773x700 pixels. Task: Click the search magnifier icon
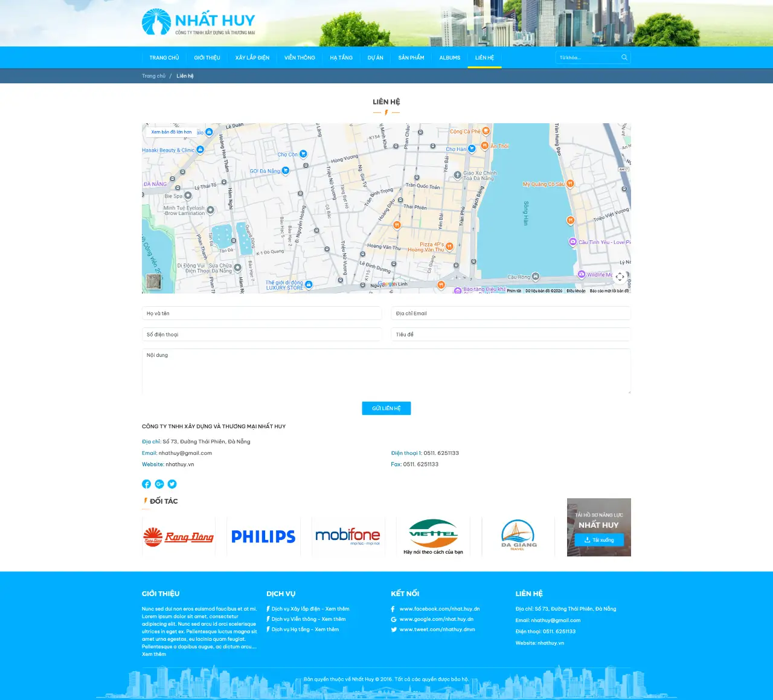click(624, 57)
